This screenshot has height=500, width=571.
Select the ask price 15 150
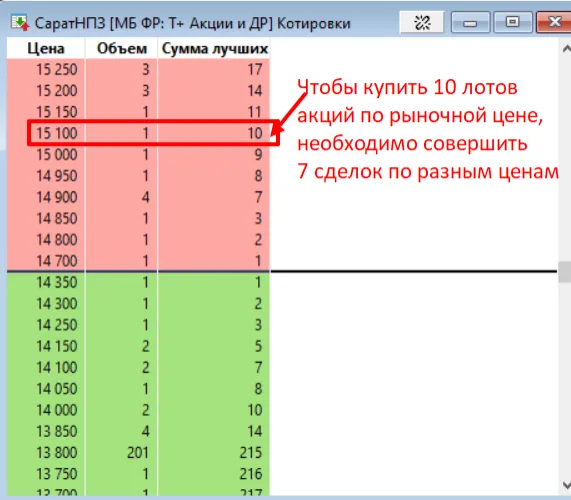[57, 112]
